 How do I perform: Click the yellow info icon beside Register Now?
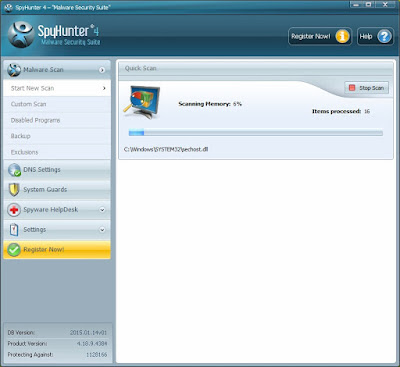(342, 36)
